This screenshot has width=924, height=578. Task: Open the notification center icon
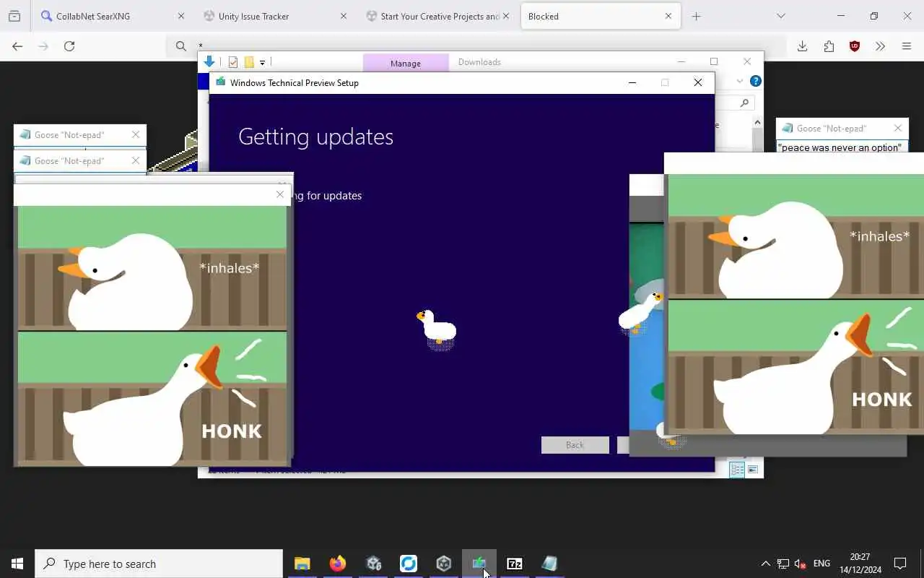click(900, 564)
